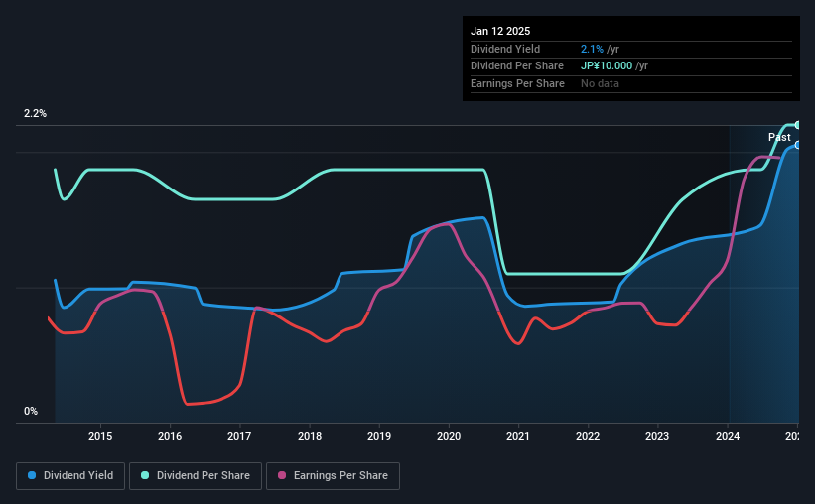The height and width of the screenshot is (504, 815).
Task: Click the teal Dividend Per Share legend dot
Action: click(145, 475)
